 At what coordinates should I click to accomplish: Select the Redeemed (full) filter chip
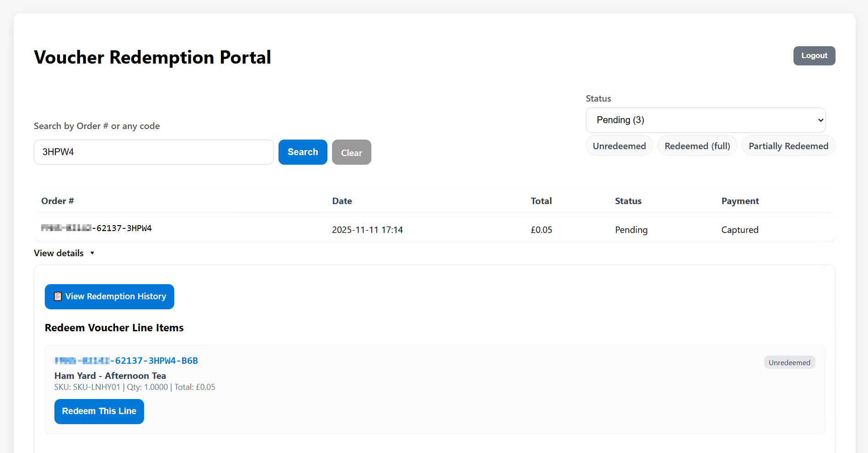click(697, 146)
